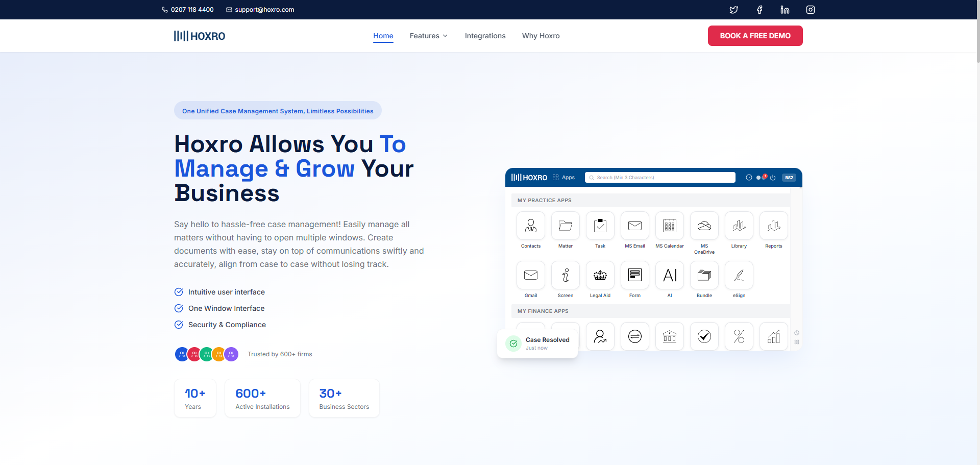980x465 pixels.
Task: Click the Book a Free Demo button
Action: click(x=755, y=36)
